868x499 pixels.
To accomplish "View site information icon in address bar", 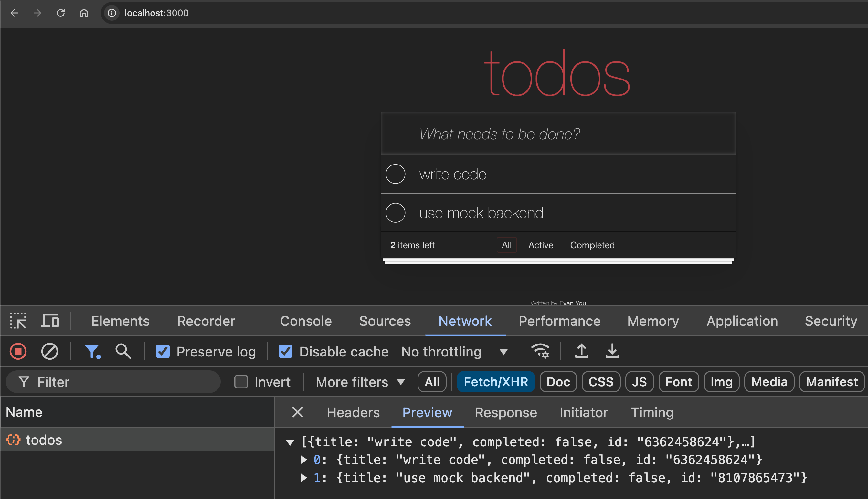I will pos(112,13).
